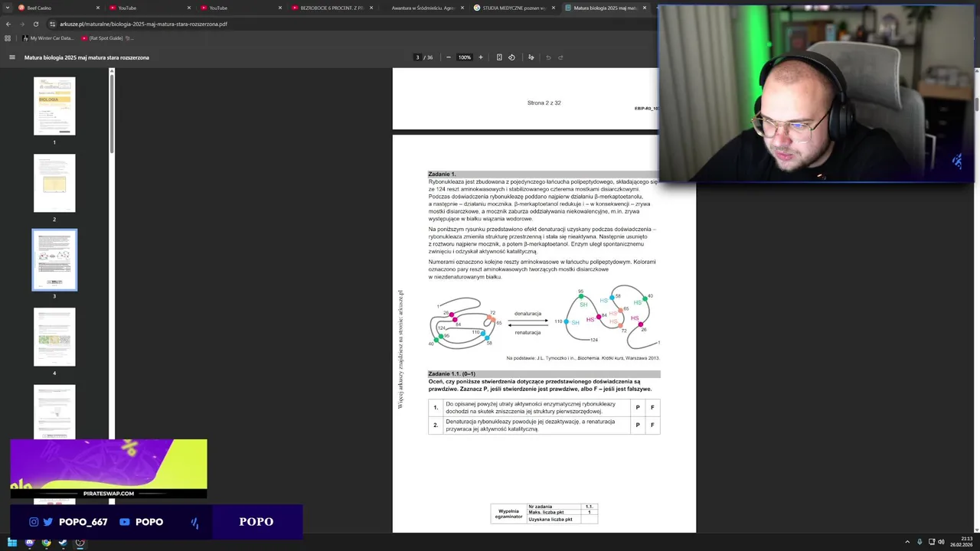
Task: Click the fit to page icon
Action: (x=499, y=57)
